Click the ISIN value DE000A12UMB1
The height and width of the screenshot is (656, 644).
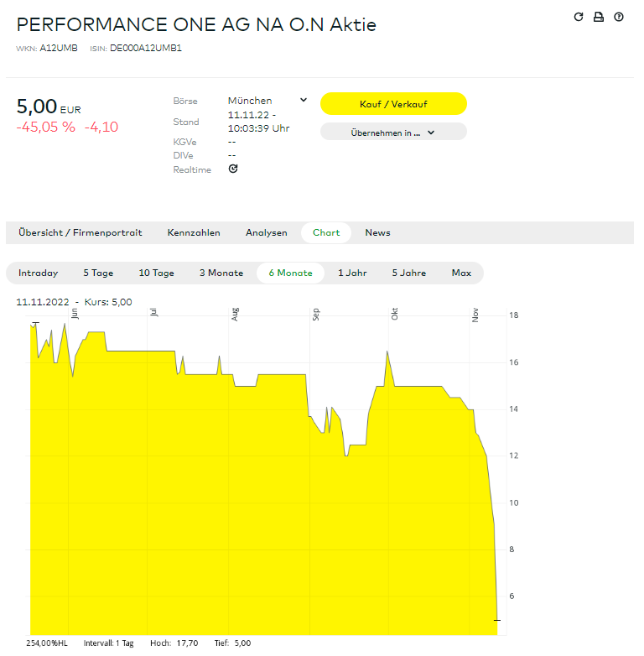click(x=146, y=48)
